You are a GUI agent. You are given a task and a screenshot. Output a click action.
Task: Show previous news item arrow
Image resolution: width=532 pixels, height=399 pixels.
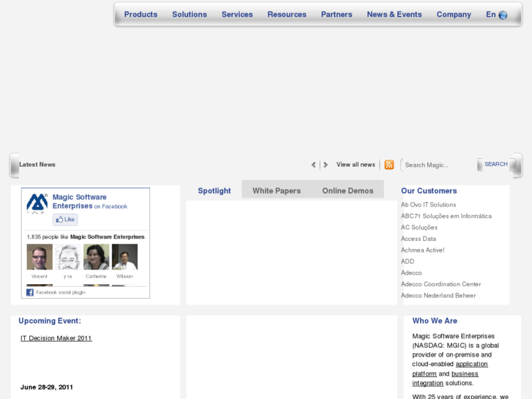(313, 165)
